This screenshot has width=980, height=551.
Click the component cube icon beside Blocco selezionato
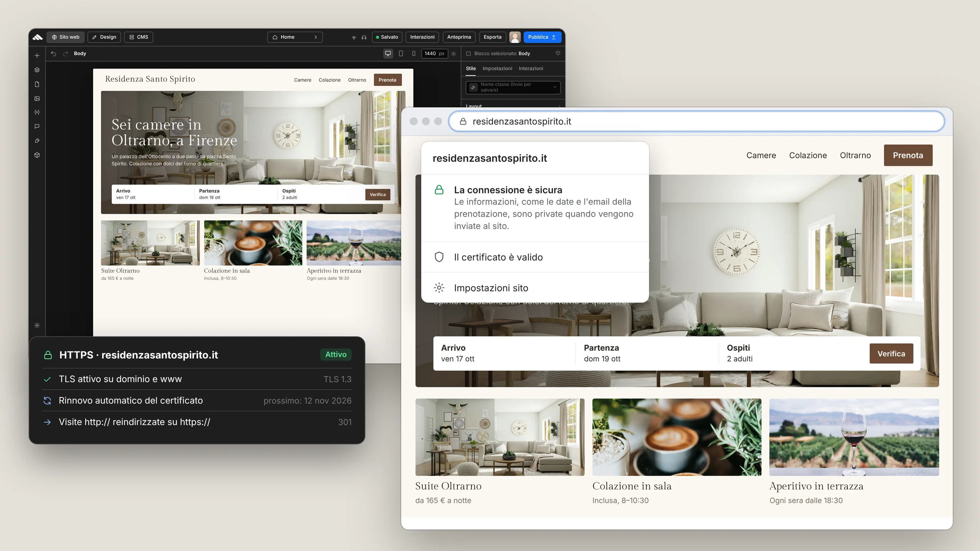click(558, 53)
